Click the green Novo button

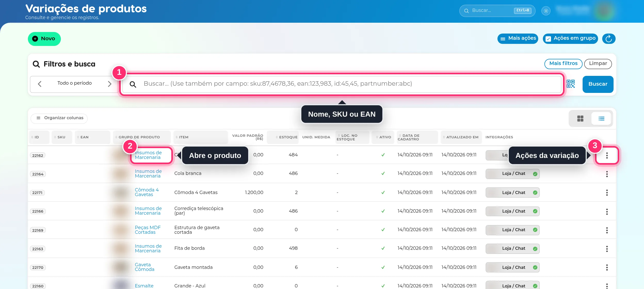click(44, 39)
